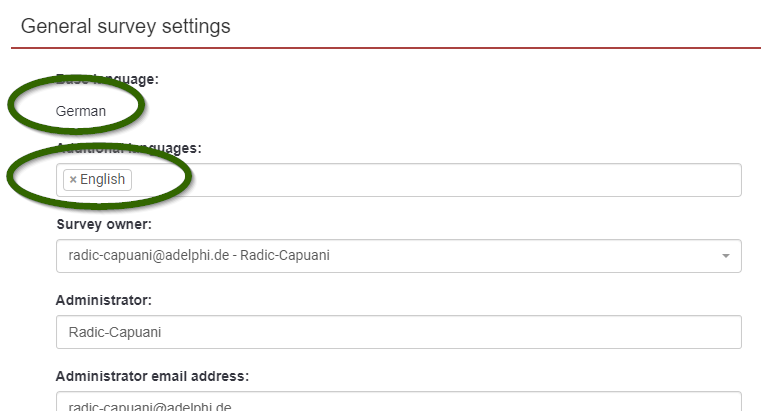This screenshot has height=411, width=761.
Task: Select the radic-capuani@adelphi.de owner entry
Action: 193,256
